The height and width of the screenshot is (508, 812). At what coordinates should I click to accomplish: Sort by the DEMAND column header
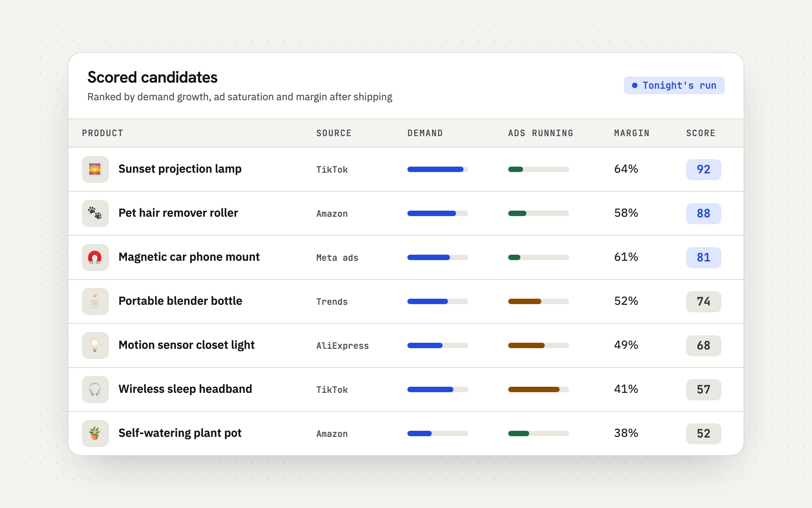click(425, 133)
